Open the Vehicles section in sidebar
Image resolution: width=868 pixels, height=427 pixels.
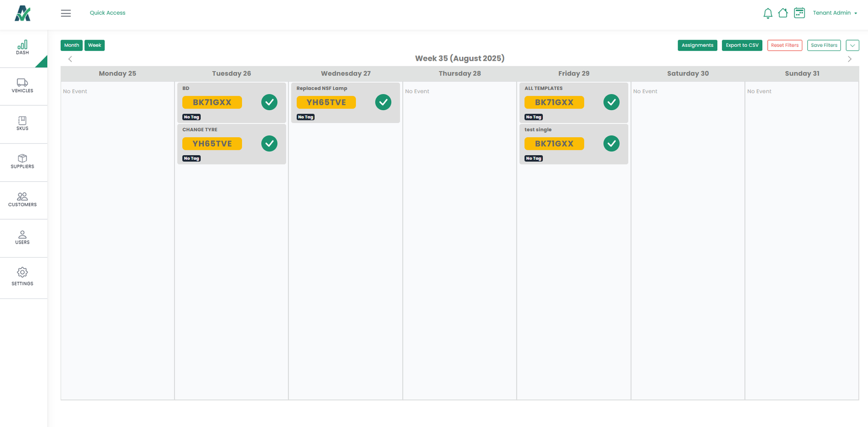(x=22, y=86)
